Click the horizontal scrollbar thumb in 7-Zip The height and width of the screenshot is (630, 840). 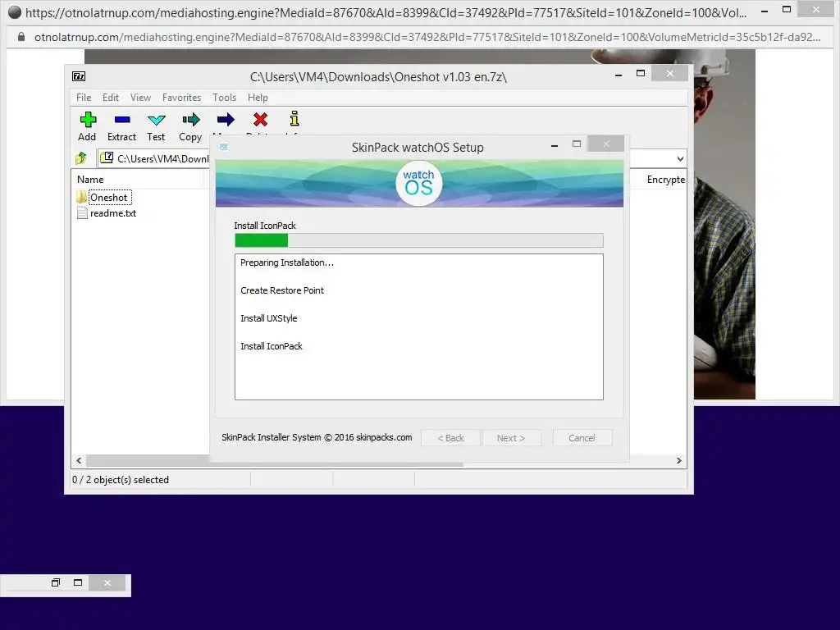(x=275, y=461)
